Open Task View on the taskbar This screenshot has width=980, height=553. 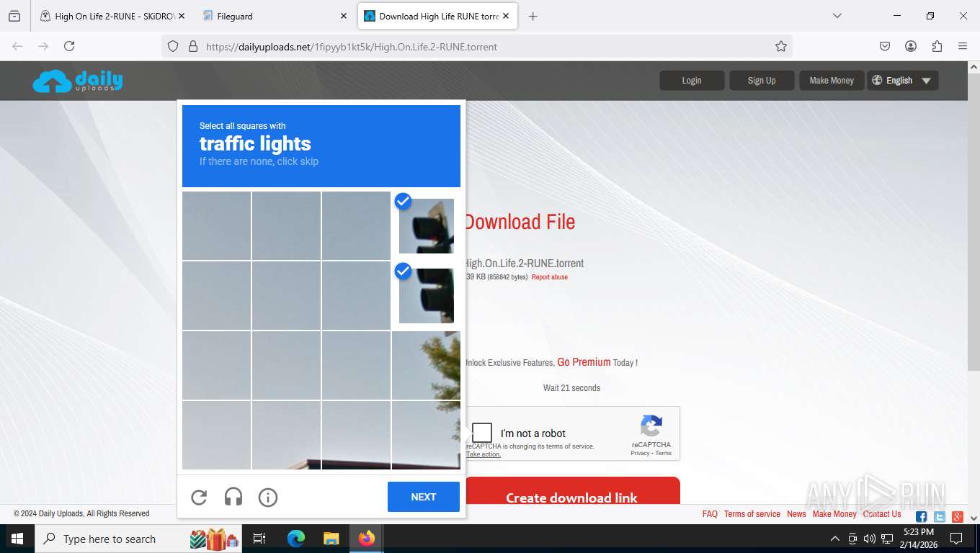(x=259, y=539)
